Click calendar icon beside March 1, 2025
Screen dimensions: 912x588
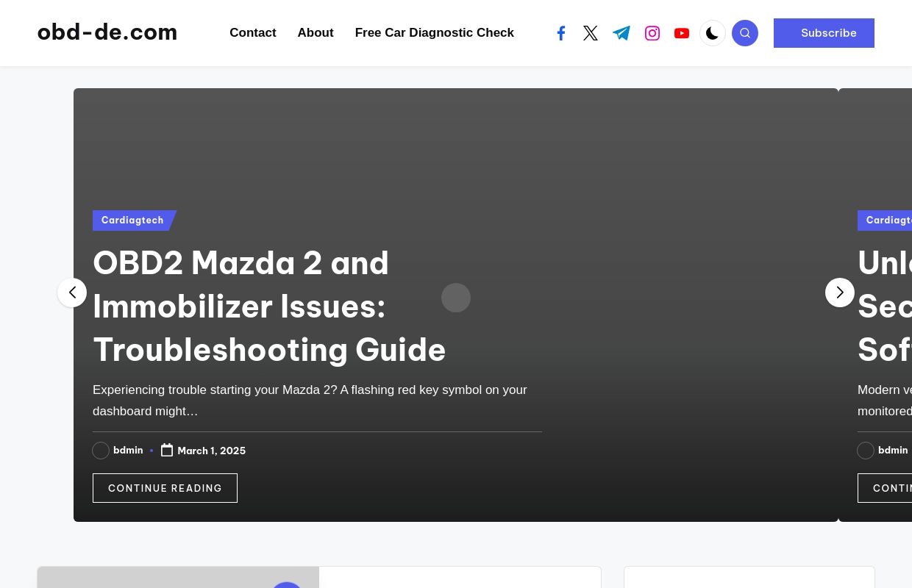point(167,450)
